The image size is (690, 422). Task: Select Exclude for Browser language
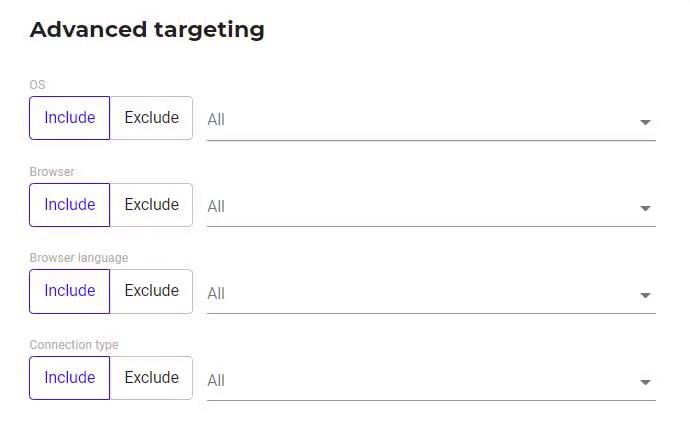point(151,291)
